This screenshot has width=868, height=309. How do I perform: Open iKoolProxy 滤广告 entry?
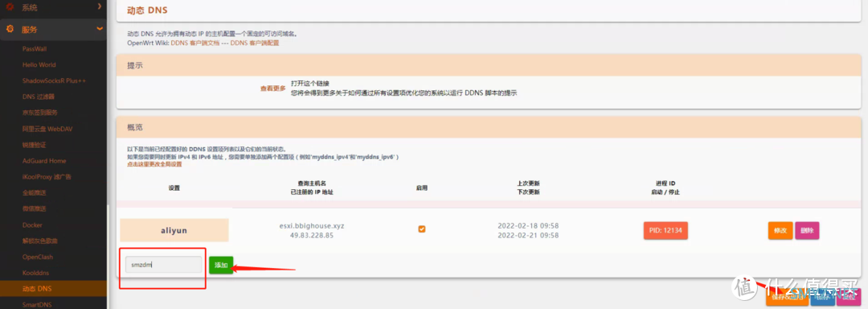(x=47, y=177)
